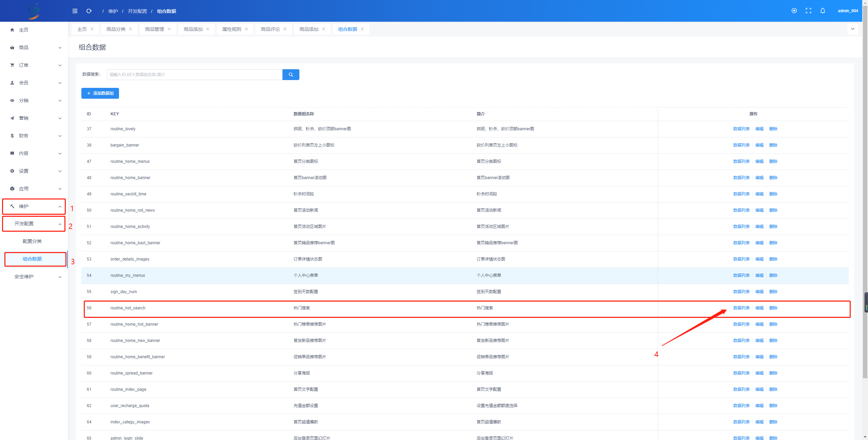Close the 属性规则 tab
The image size is (868, 440).
pyautogui.click(x=246, y=29)
